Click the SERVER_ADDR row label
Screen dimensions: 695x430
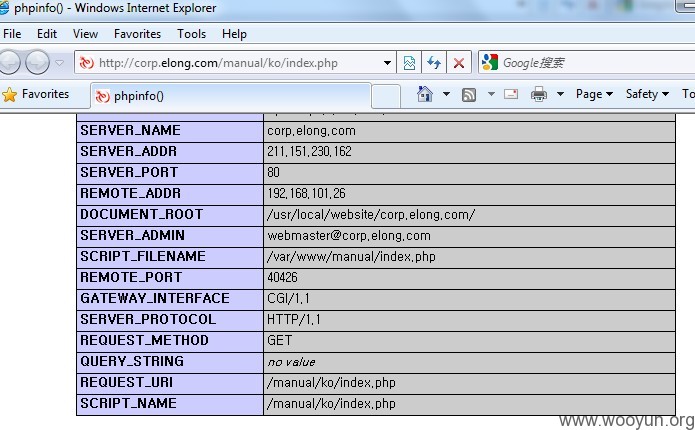[x=129, y=151]
